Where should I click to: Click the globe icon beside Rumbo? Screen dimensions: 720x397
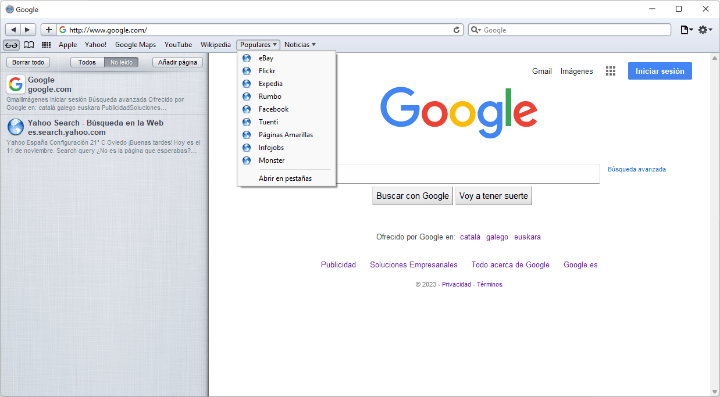coord(247,96)
